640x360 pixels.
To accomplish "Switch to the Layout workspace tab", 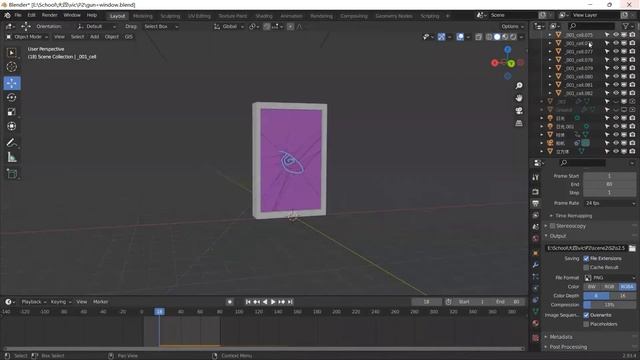I will coord(118,16).
